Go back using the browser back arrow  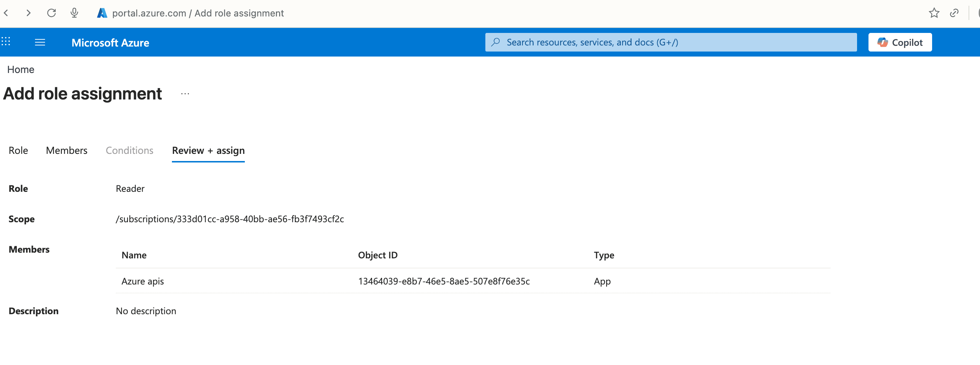point(6,13)
